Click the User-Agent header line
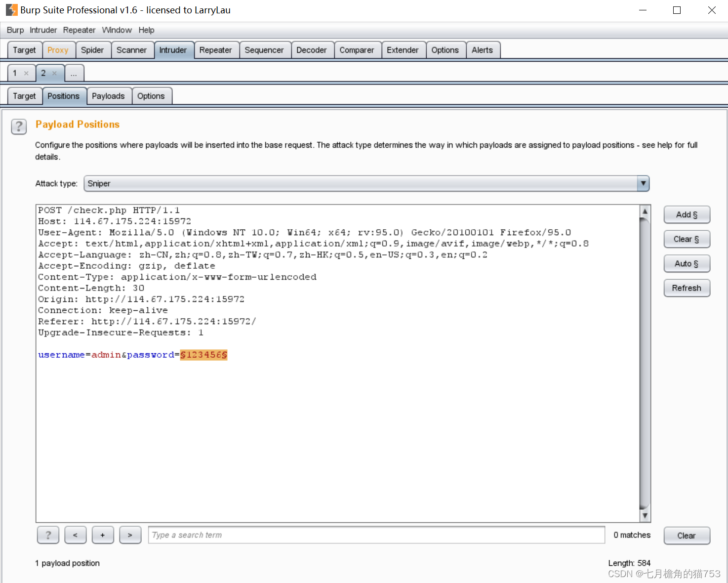This screenshot has width=728, height=583. [305, 232]
